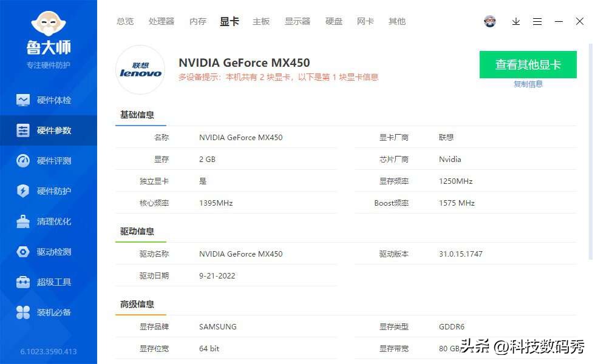Click the 复制信息 link
The image size is (595, 364).
(528, 83)
